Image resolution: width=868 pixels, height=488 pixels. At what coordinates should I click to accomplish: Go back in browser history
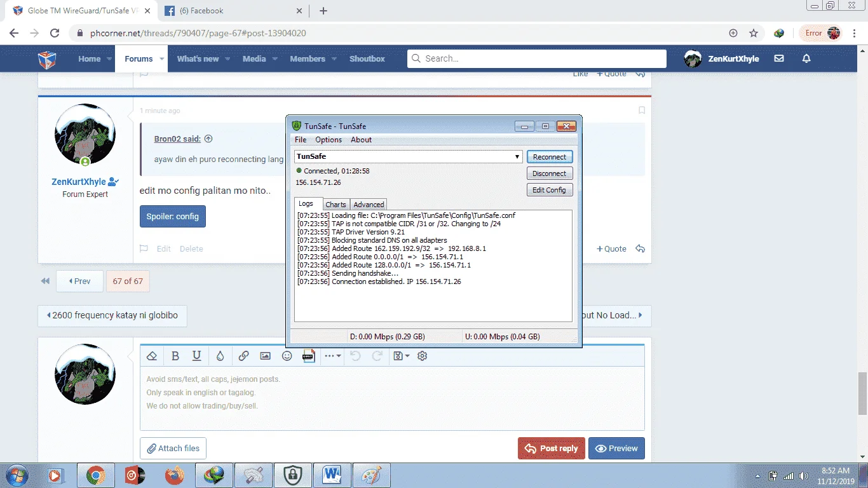[x=14, y=33]
